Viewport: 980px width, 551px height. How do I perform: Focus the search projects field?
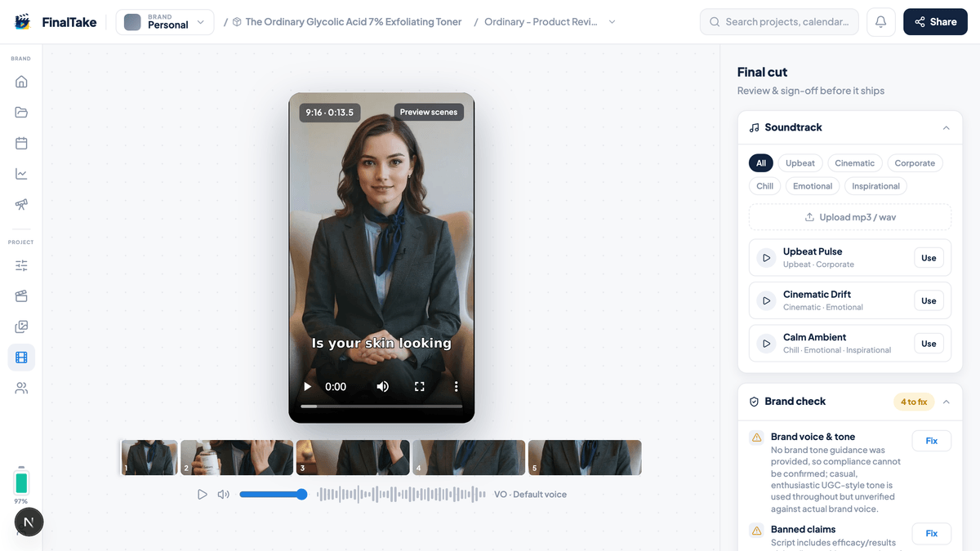click(x=779, y=22)
